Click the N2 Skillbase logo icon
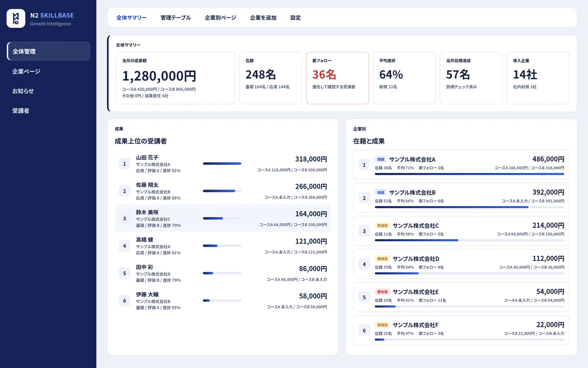 pyautogui.click(x=16, y=18)
